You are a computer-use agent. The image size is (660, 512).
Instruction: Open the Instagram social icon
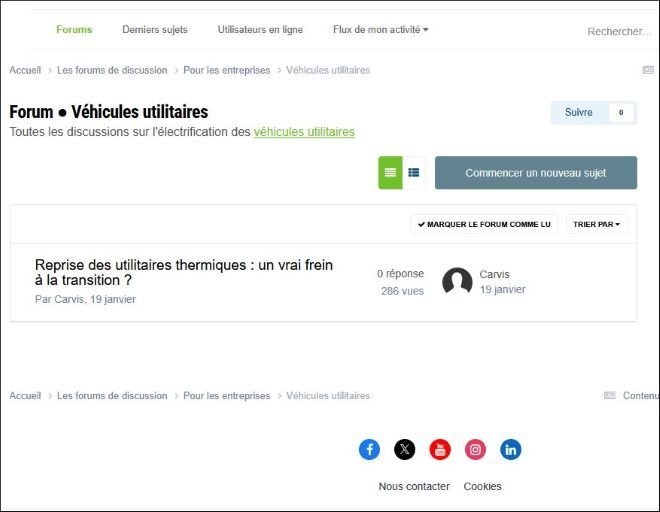476,450
